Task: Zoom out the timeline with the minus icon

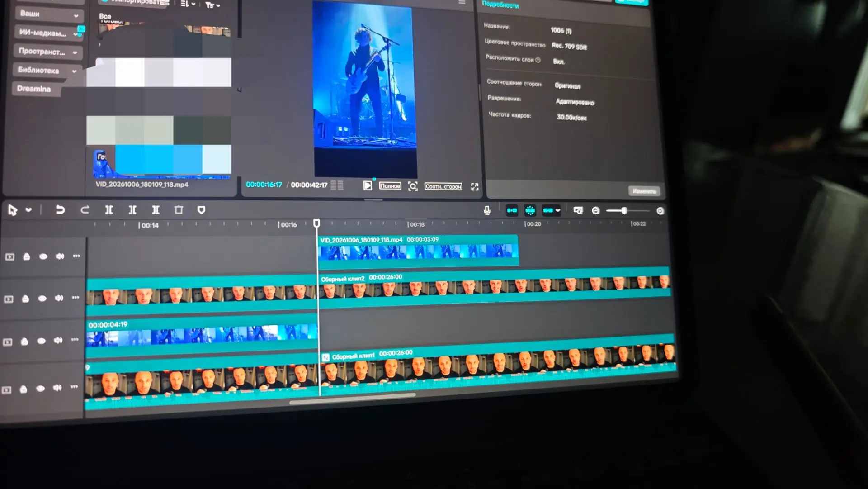Action: click(596, 211)
